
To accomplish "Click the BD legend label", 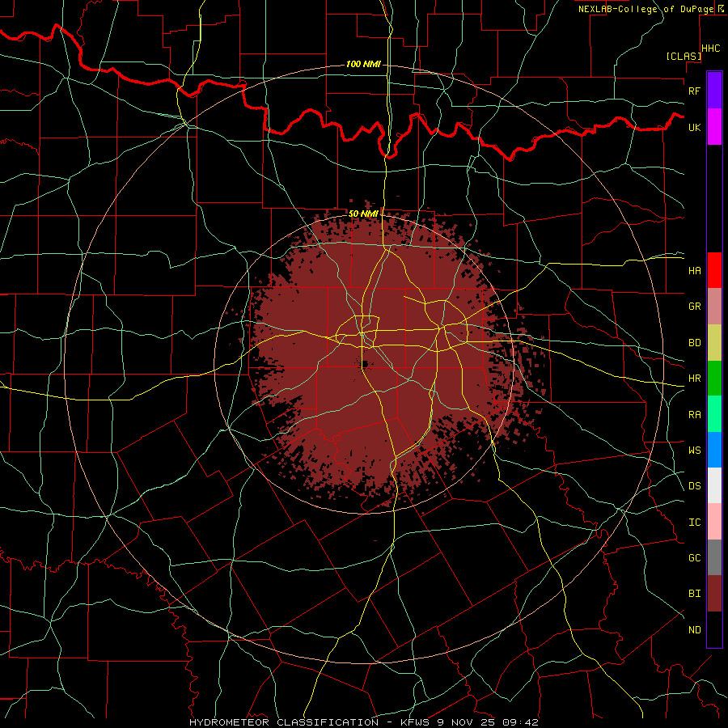I will (694, 343).
